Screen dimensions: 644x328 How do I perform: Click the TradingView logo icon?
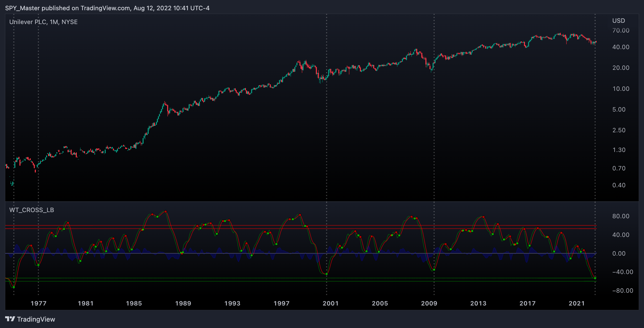coord(10,319)
